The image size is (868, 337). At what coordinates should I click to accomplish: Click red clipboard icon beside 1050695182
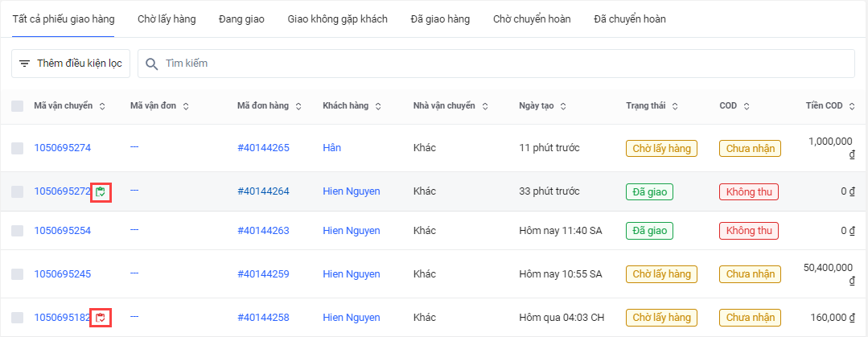pyautogui.click(x=101, y=318)
